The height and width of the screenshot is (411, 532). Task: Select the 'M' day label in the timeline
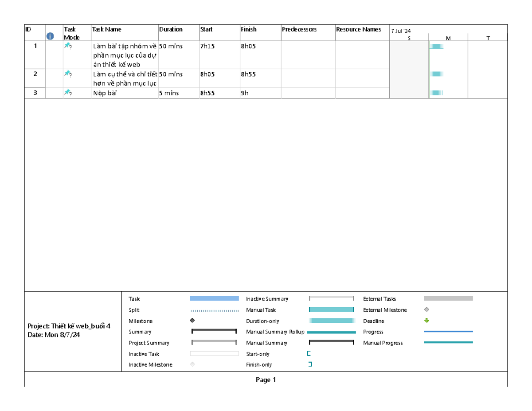coord(448,38)
